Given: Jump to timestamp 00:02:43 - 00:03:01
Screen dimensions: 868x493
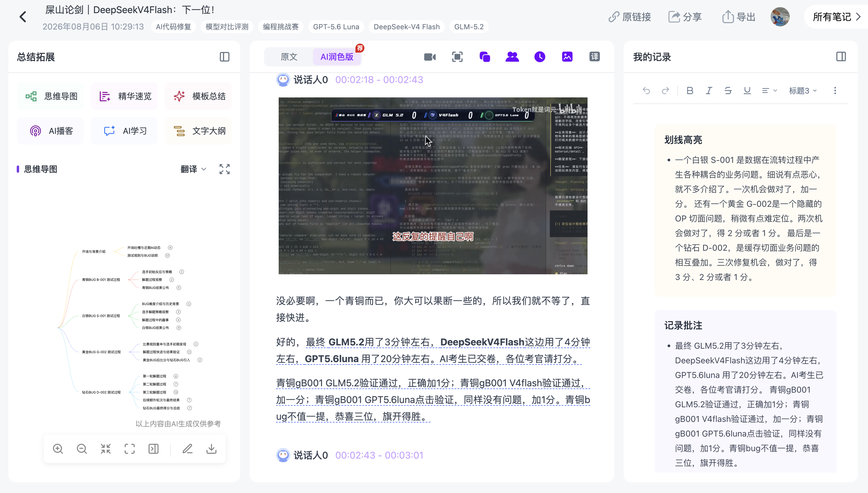Looking at the screenshot, I should click(x=379, y=455).
